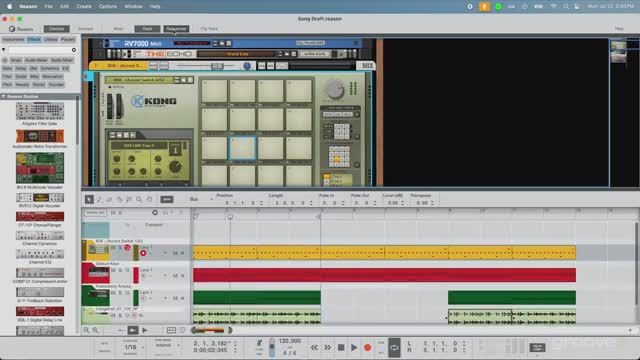The height and width of the screenshot is (360, 640).
Task: Click the Flip Rack button
Action: 209,29
